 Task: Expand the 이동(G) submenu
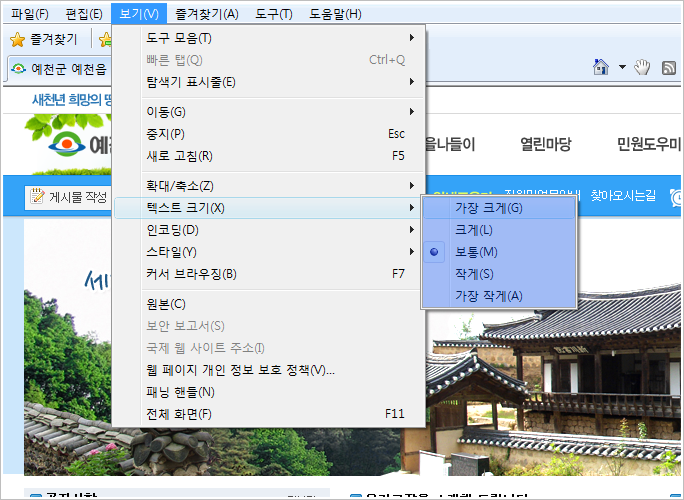pyautogui.click(x=269, y=112)
